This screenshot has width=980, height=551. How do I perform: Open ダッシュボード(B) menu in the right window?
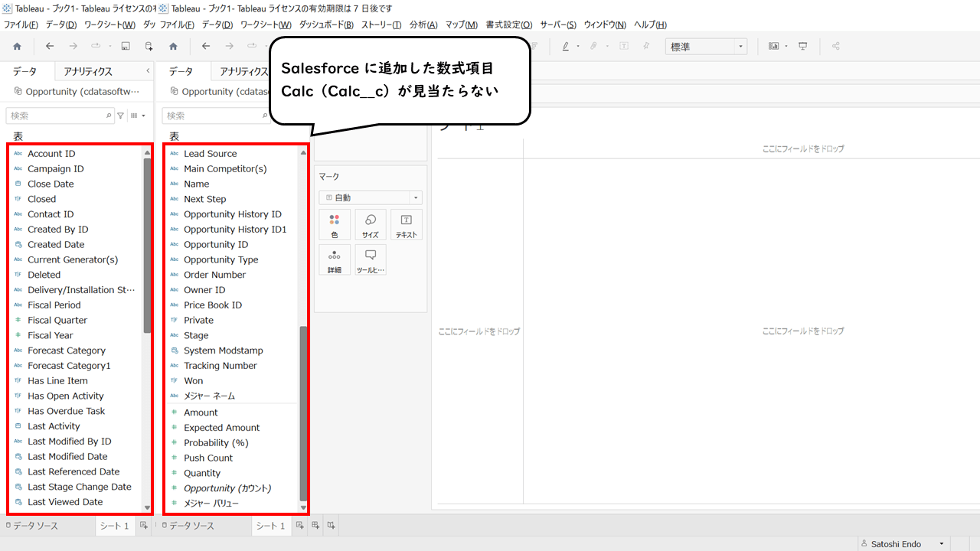(326, 25)
